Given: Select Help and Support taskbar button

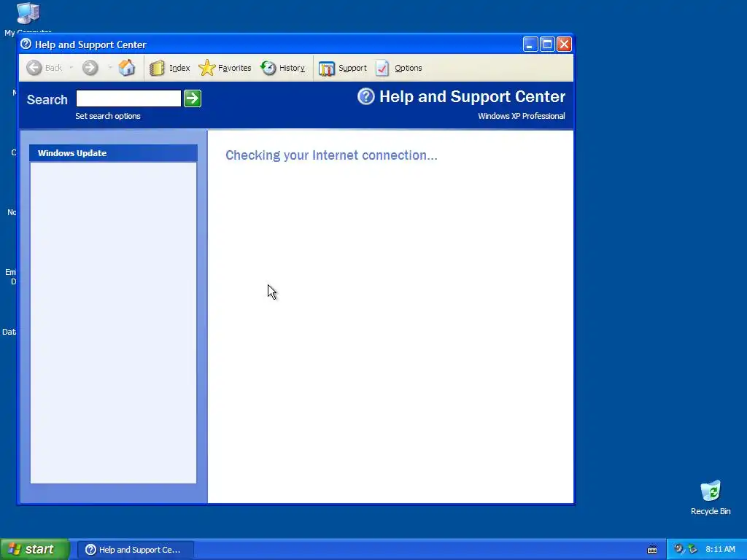Looking at the screenshot, I should point(135,550).
